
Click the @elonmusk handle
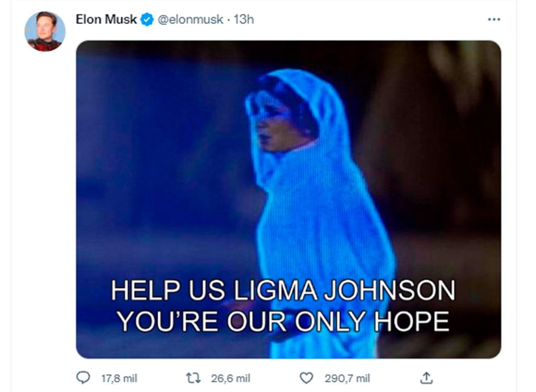(190, 19)
